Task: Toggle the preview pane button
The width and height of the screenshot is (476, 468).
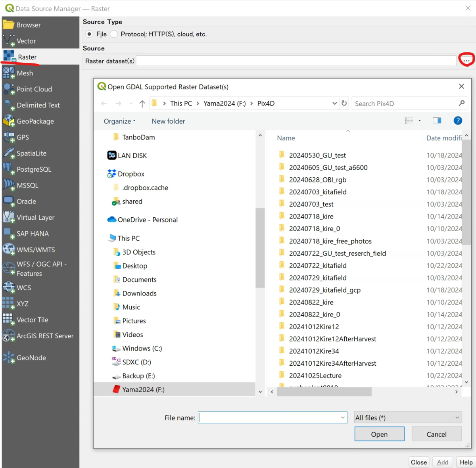Action: pos(437,121)
